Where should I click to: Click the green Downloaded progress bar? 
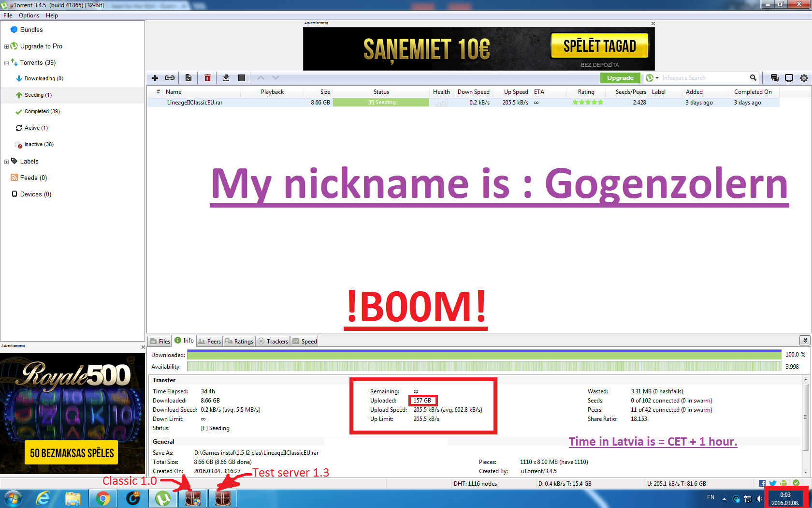tap(484, 355)
